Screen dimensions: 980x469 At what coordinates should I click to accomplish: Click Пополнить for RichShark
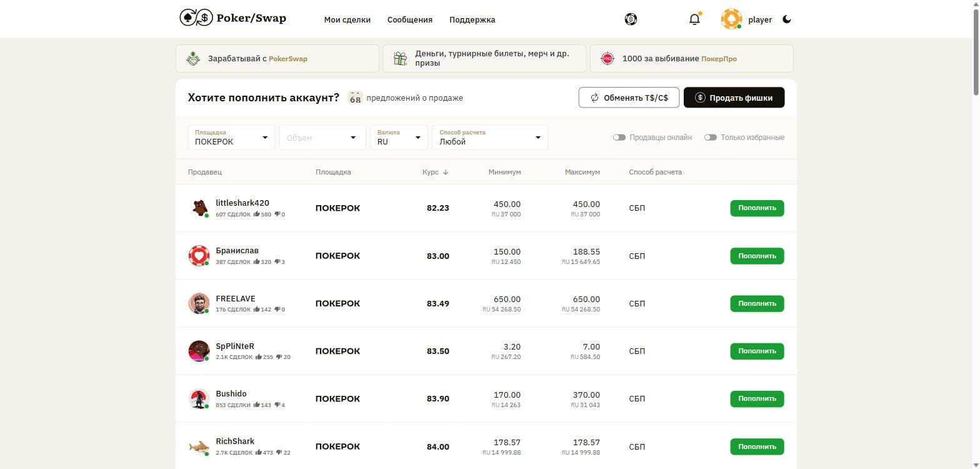[757, 446]
